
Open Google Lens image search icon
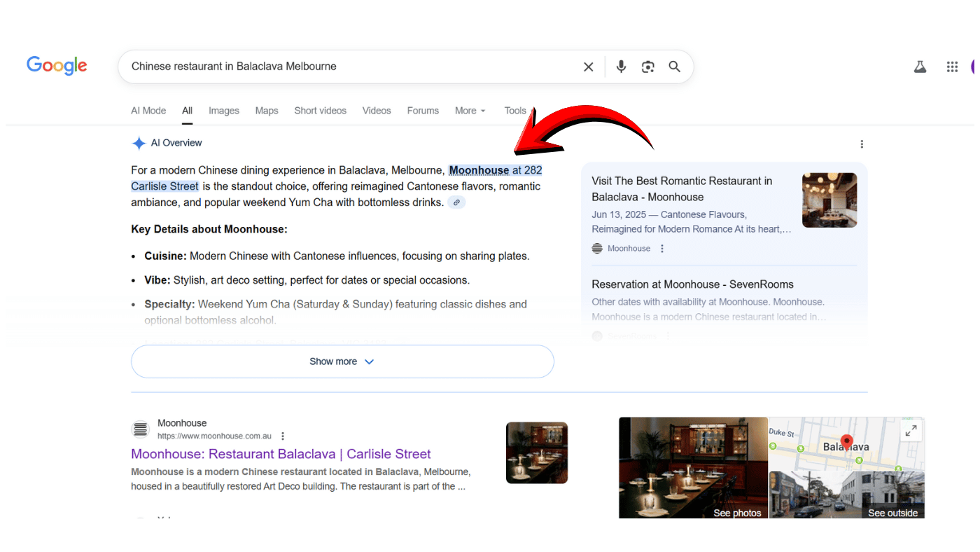(648, 67)
